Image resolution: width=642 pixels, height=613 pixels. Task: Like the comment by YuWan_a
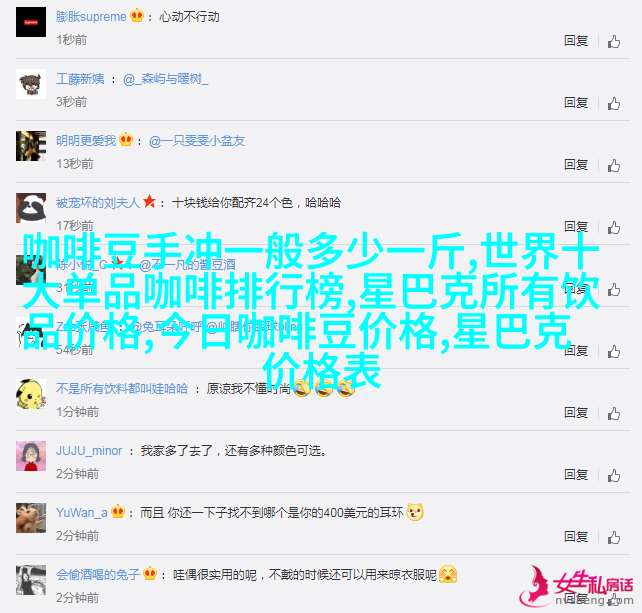(x=613, y=537)
